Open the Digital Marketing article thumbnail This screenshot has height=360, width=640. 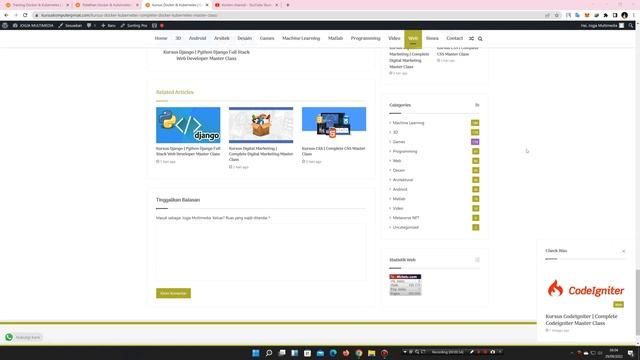261,125
